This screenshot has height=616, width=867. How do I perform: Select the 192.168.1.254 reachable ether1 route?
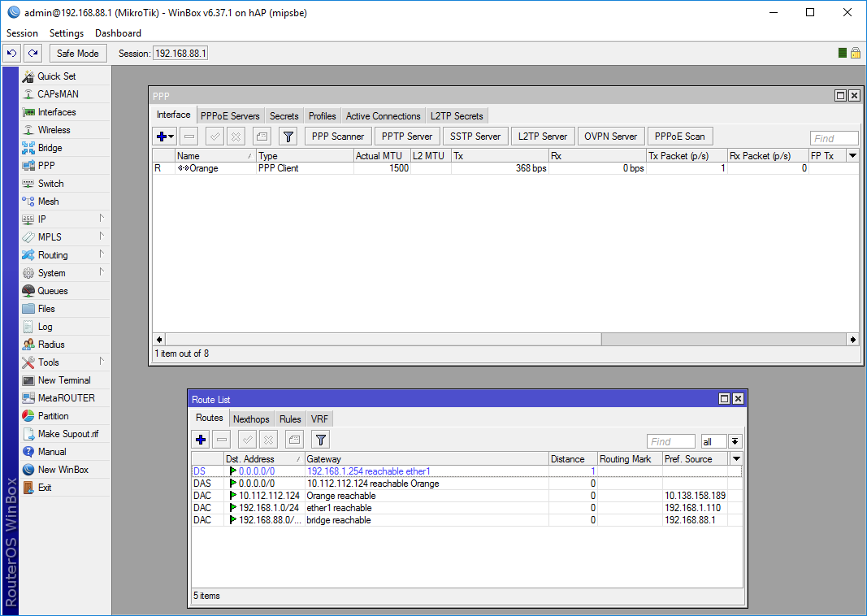click(x=466, y=471)
